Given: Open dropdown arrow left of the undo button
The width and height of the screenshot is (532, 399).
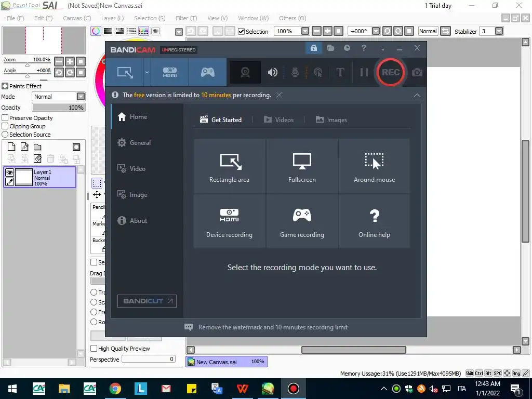Looking at the screenshot, I should [x=179, y=32].
